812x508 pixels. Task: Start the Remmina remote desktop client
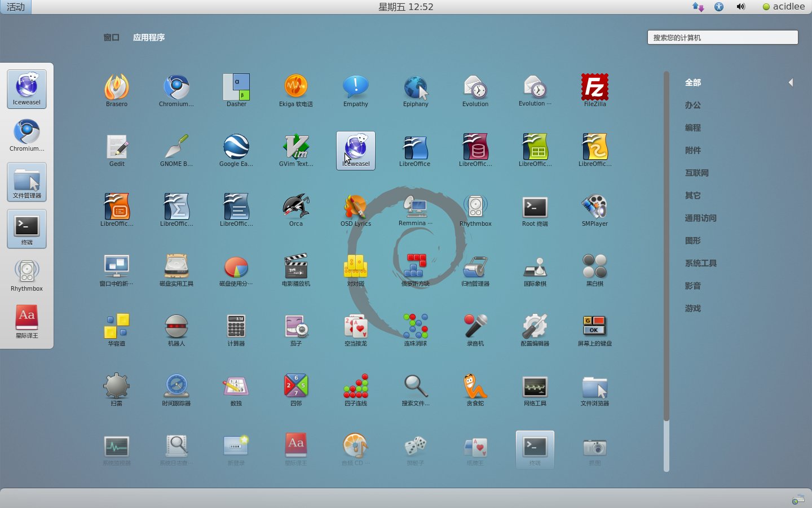point(416,210)
